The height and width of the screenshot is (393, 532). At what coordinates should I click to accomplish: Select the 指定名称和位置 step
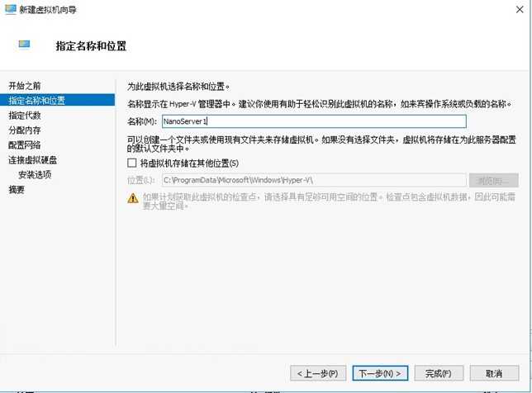pyautogui.click(x=57, y=101)
